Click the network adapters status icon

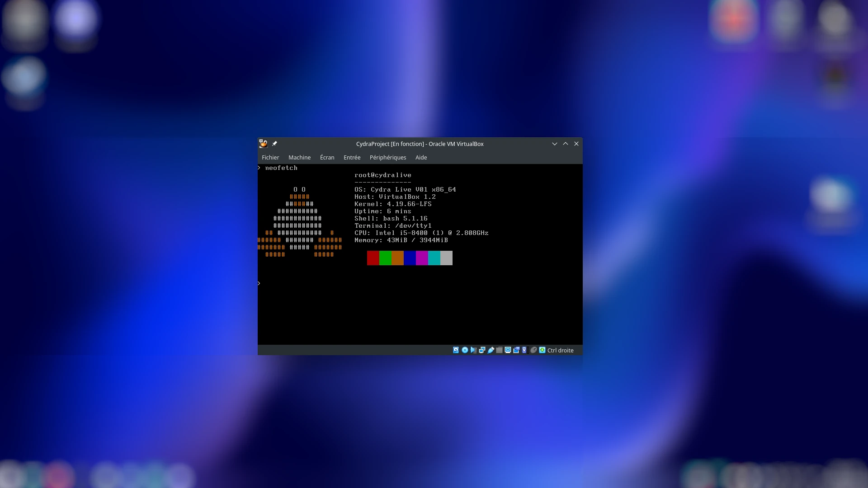tap(482, 350)
